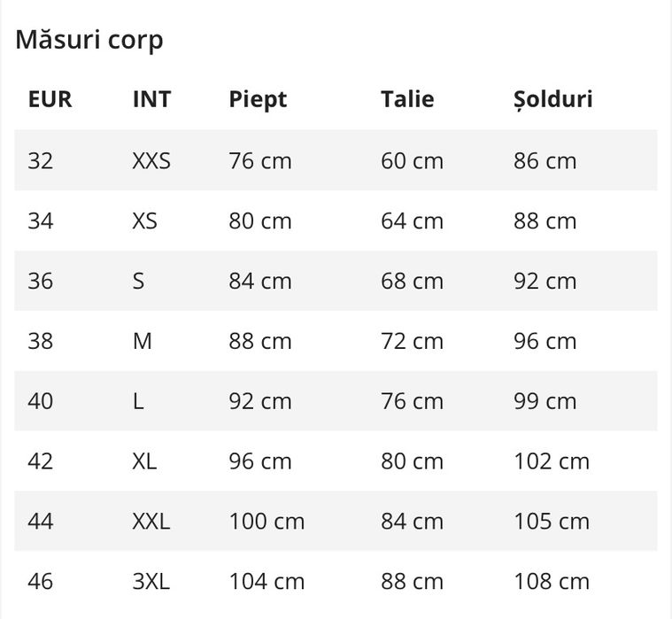
Task: Click the INT column header
Action: click(151, 99)
